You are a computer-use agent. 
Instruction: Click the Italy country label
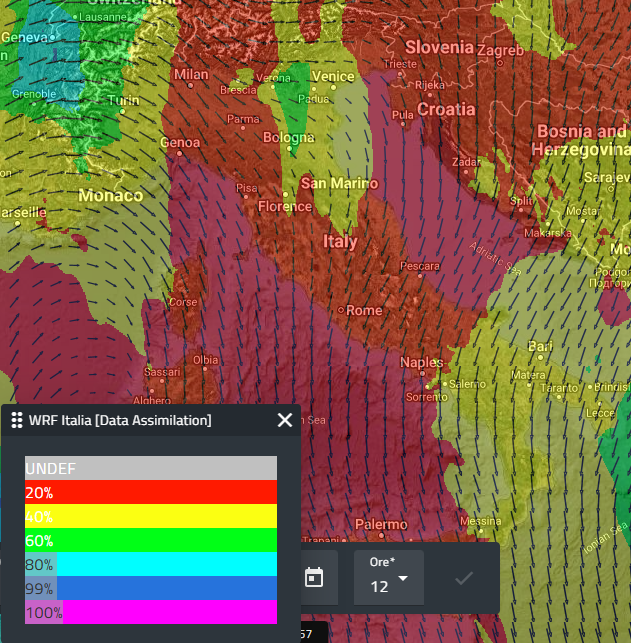pyautogui.click(x=340, y=242)
